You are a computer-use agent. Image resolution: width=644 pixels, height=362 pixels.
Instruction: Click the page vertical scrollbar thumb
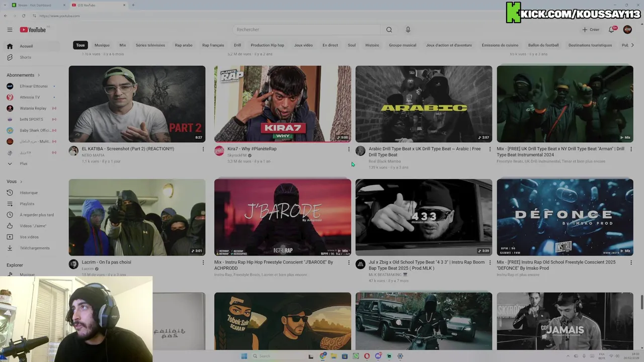click(x=641, y=303)
